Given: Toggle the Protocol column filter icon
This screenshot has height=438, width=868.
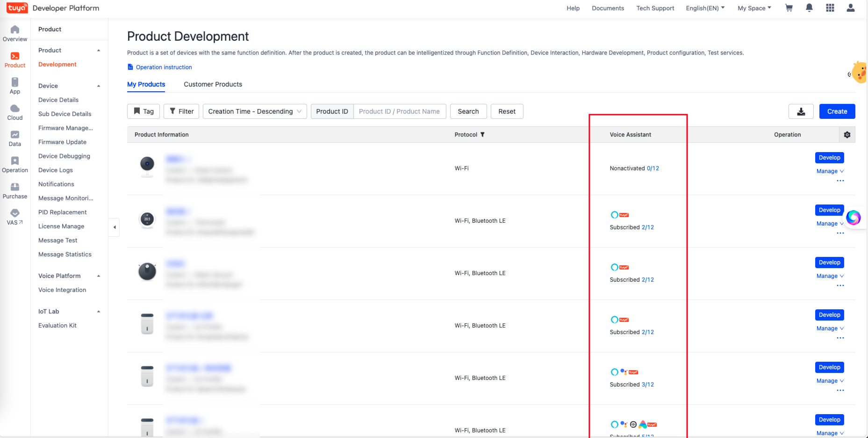Looking at the screenshot, I should (482, 135).
